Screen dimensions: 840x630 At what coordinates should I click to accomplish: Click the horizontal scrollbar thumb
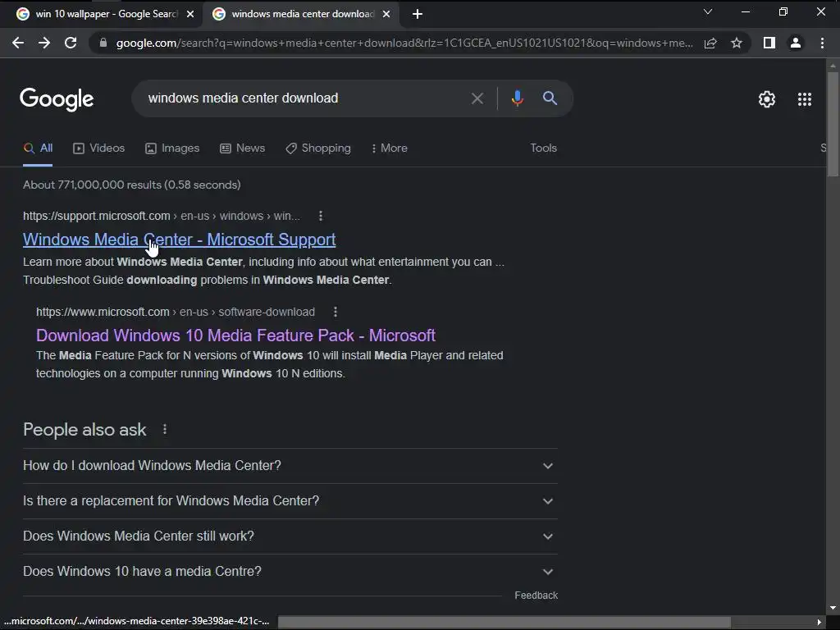pyautogui.click(x=504, y=622)
